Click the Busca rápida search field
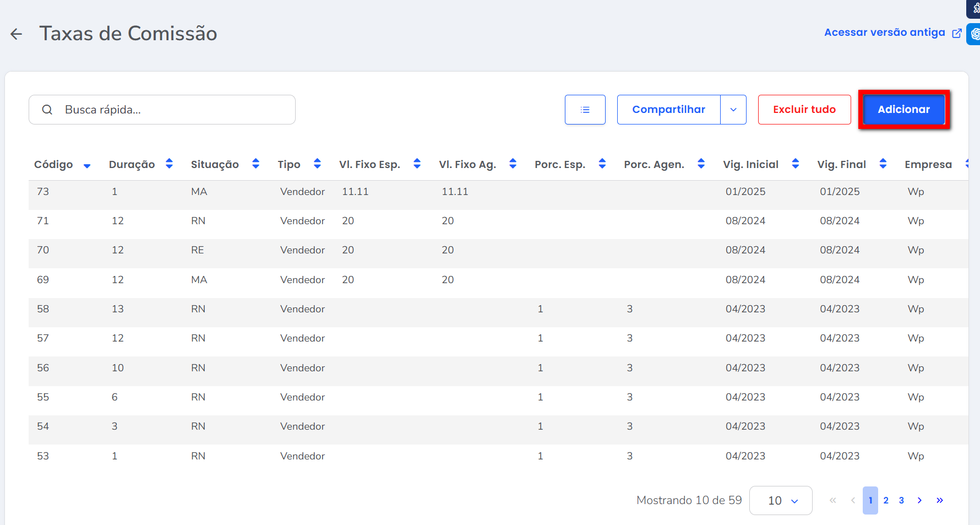980x525 pixels. pyautogui.click(x=171, y=110)
